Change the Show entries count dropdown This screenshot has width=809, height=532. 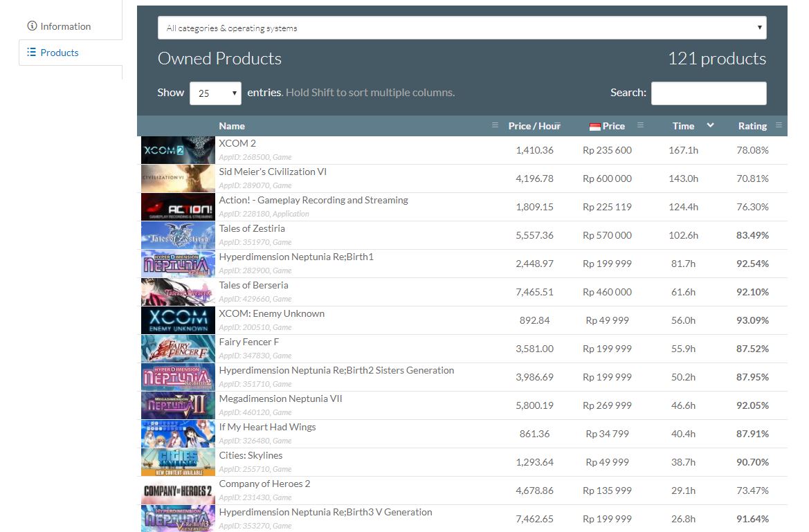pyautogui.click(x=215, y=93)
